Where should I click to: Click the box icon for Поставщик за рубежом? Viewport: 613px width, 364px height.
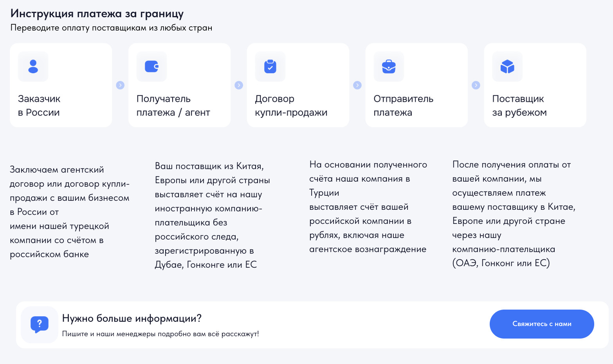coord(507,67)
